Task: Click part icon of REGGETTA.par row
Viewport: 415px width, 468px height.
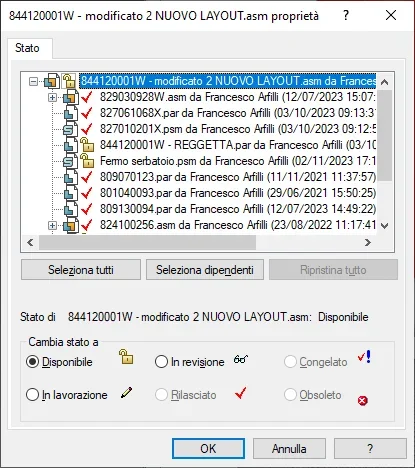Action: [x=71, y=145]
